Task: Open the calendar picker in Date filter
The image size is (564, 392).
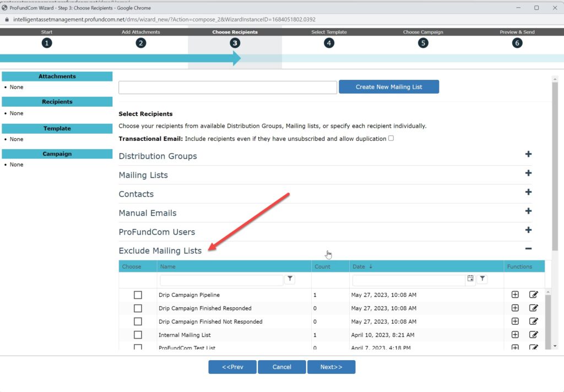Action: (x=470, y=279)
